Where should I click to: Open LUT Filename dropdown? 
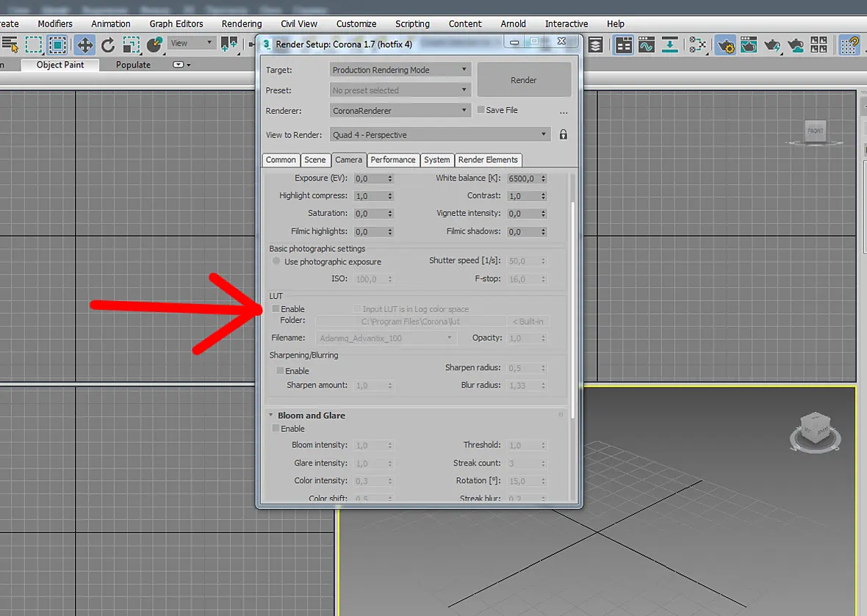[386, 338]
